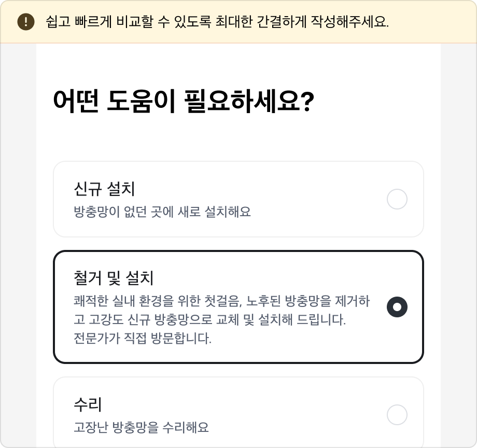Choose the 수리 service card
The image size is (477, 448).
238,413
